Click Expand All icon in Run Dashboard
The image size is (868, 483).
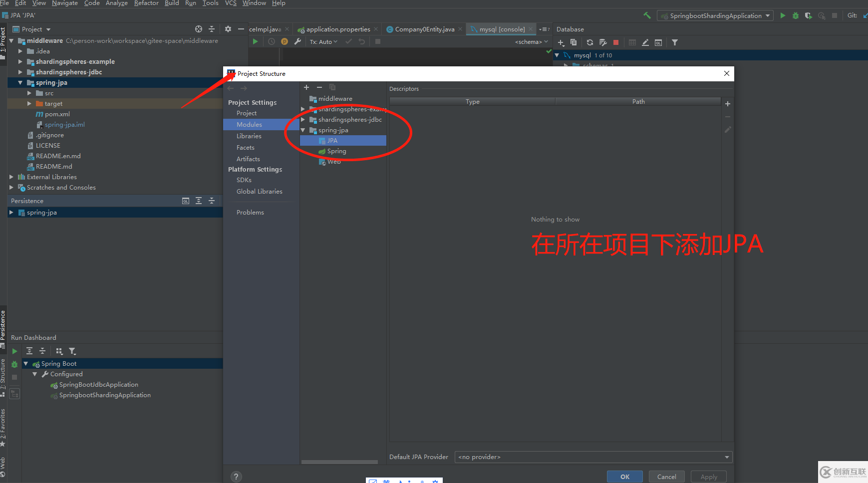coord(29,351)
